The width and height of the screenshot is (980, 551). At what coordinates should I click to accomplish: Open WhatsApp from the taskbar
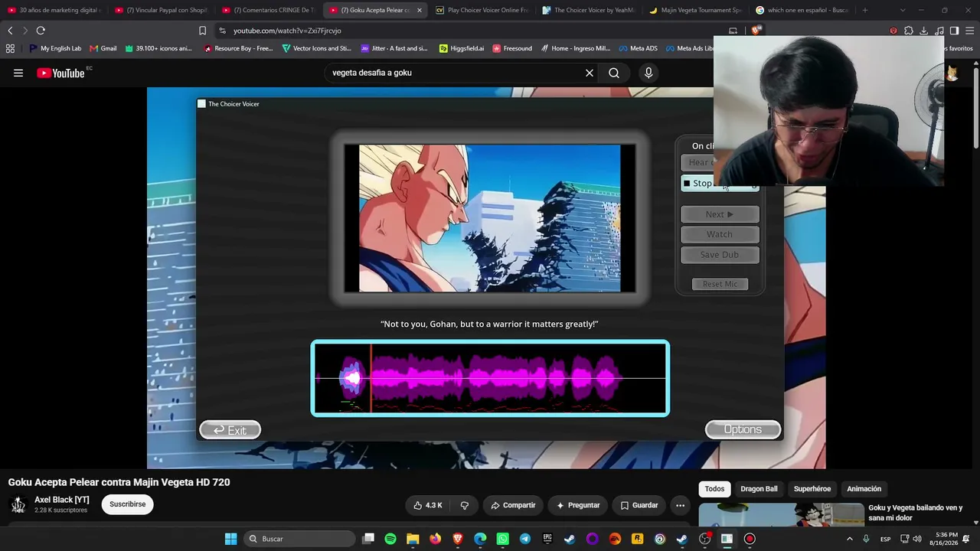tap(502, 539)
